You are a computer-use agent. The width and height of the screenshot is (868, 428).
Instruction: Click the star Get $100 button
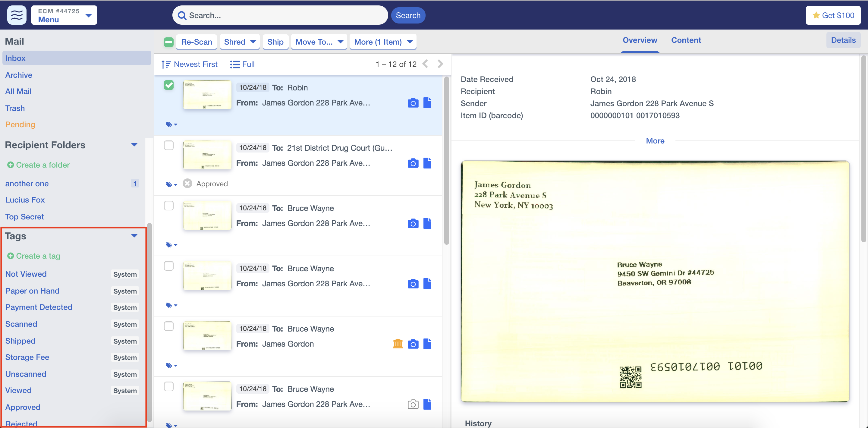(x=833, y=15)
